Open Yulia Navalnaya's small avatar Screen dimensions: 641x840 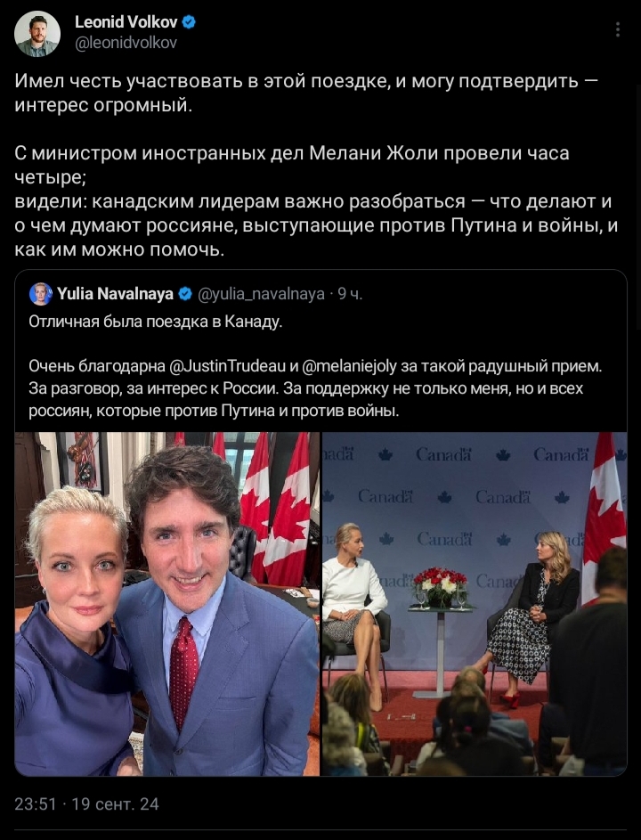40,294
